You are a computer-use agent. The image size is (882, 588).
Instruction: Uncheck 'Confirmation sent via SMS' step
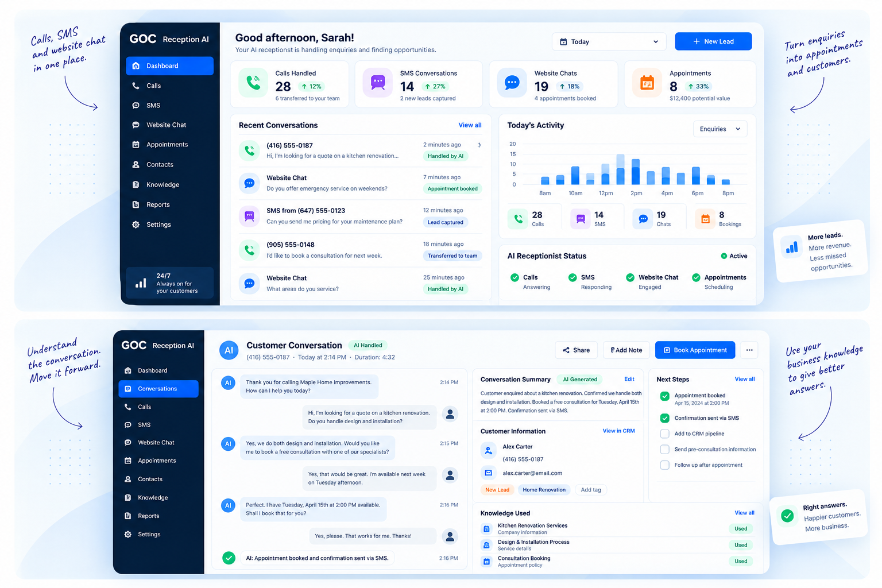pos(664,418)
